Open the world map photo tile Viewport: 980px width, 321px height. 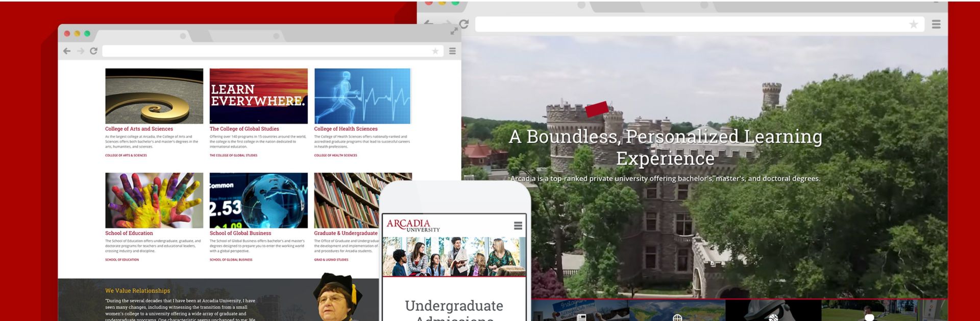click(x=677, y=310)
